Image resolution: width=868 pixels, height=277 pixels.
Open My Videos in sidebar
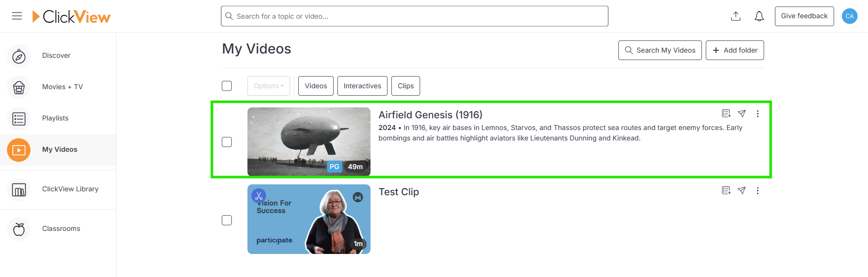point(58,150)
